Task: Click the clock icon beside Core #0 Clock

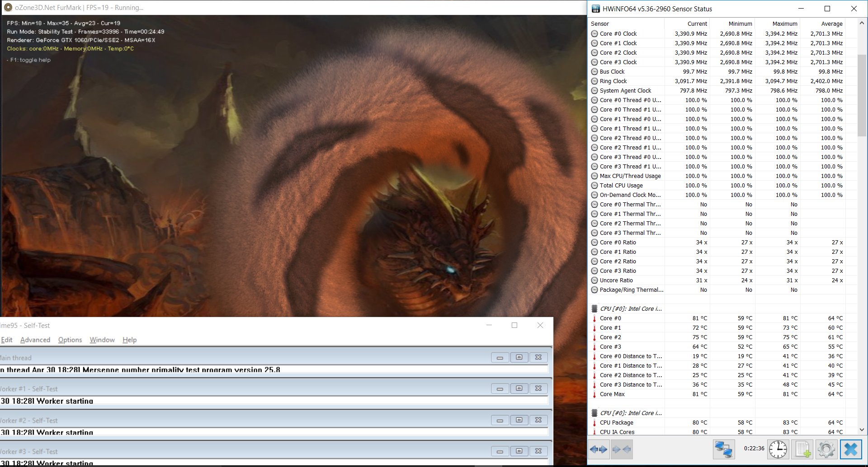Action: click(x=594, y=34)
